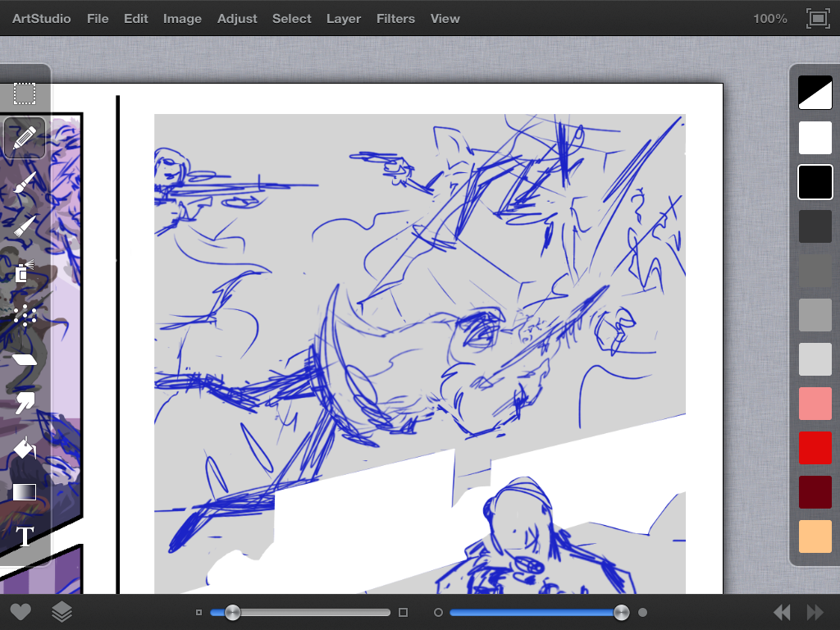Choose the pink salmon swatch
This screenshot has width=840, height=630.
[x=815, y=404]
